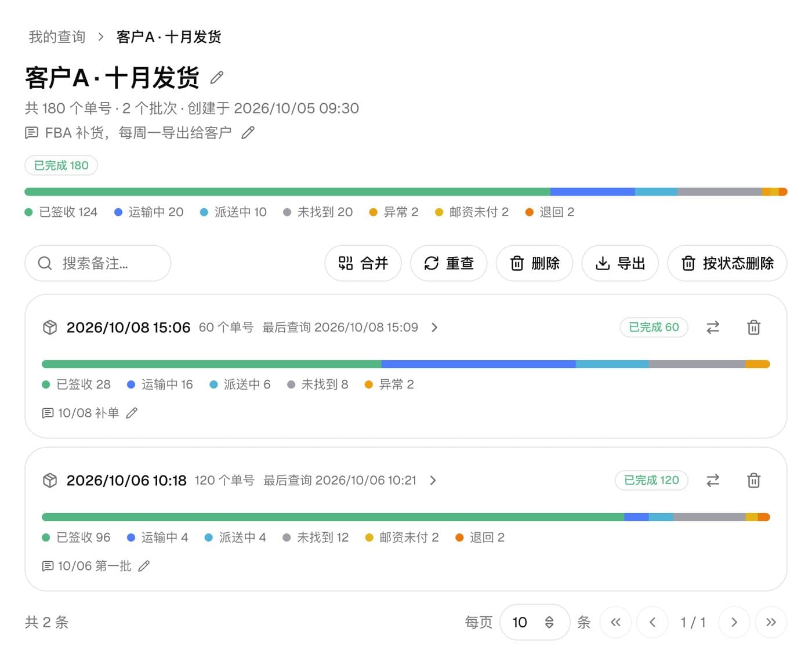The width and height of the screenshot is (812, 665).
Task: Edit the 10/06 第一批 note pencil icon
Action: coord(144,566)
